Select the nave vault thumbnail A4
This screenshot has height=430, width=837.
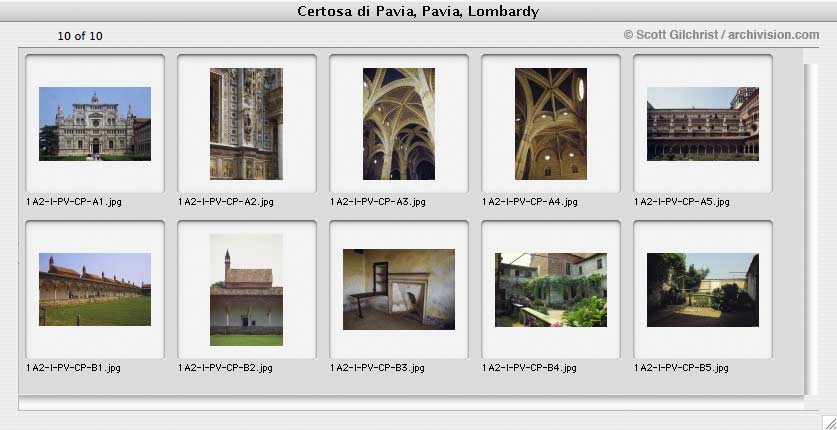click(x=551, y=124)
